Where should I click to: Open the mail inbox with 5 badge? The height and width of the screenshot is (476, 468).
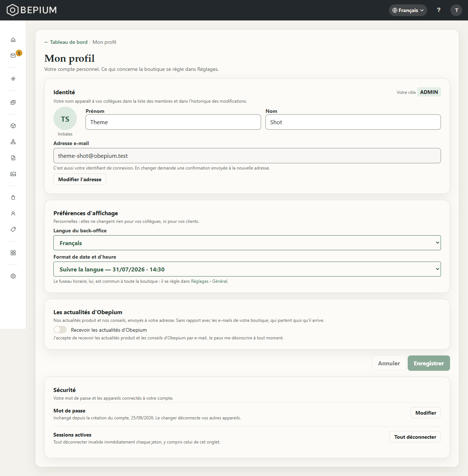pos(13,56)
